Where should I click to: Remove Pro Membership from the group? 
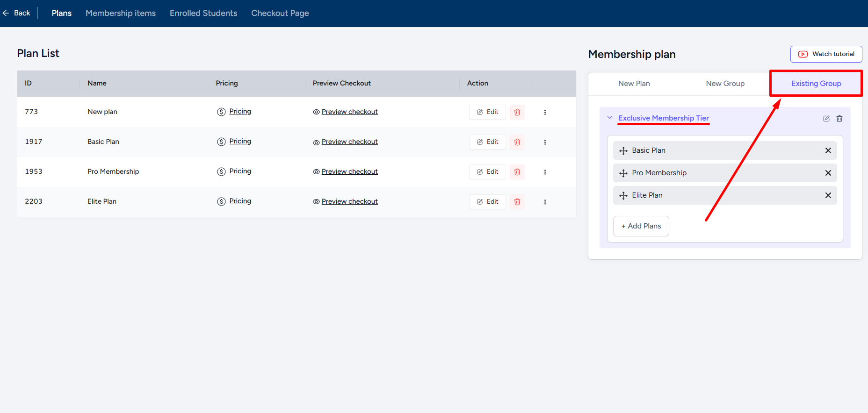pos(828,173)
